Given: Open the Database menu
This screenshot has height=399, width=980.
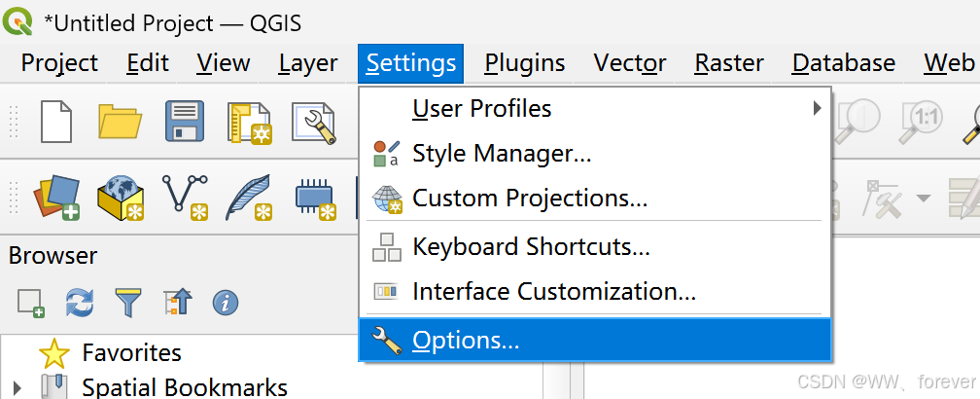Looking at the screenshot, I should [844, 63].
